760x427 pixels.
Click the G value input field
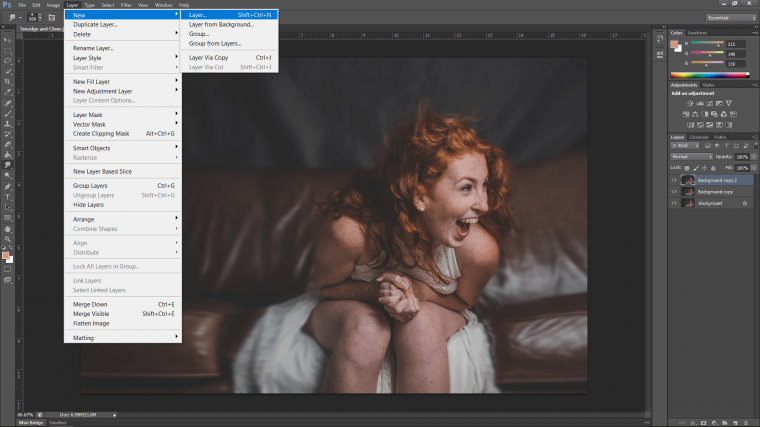click(x=736, y=54)
